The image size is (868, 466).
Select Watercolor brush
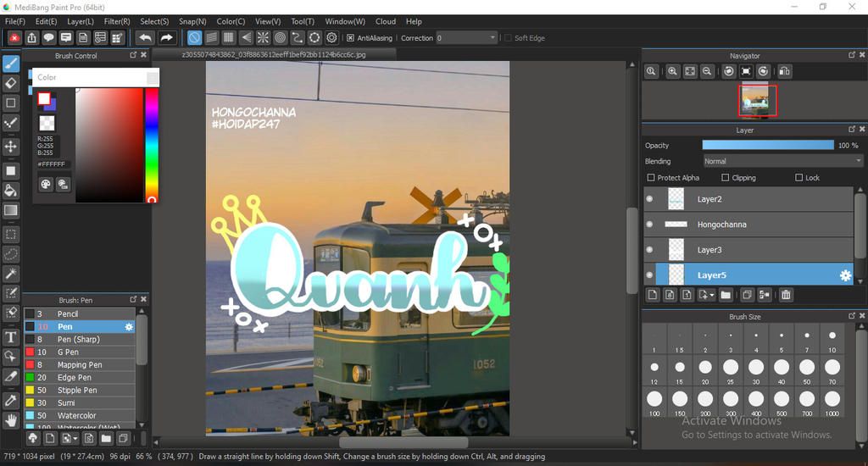(80, 416)
